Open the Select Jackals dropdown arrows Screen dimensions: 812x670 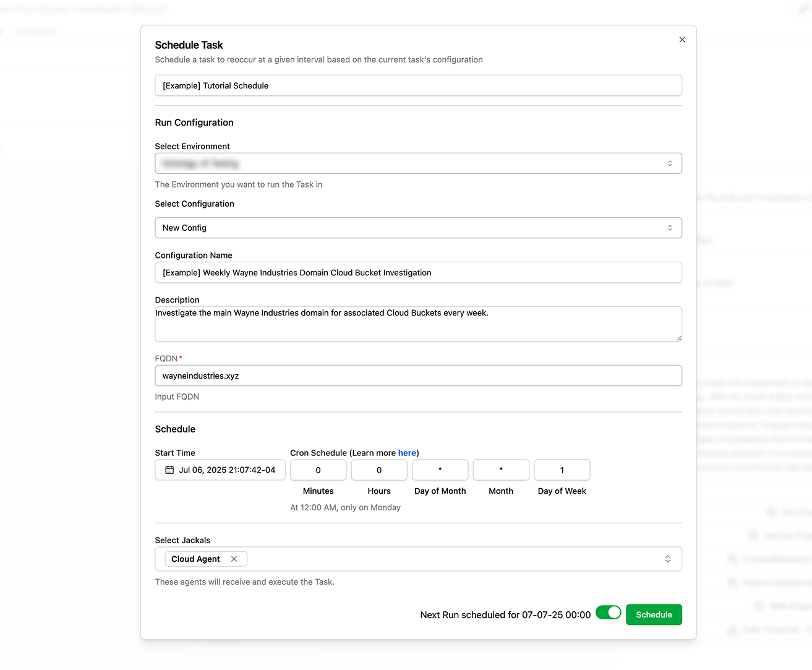[x=667, y=559]
